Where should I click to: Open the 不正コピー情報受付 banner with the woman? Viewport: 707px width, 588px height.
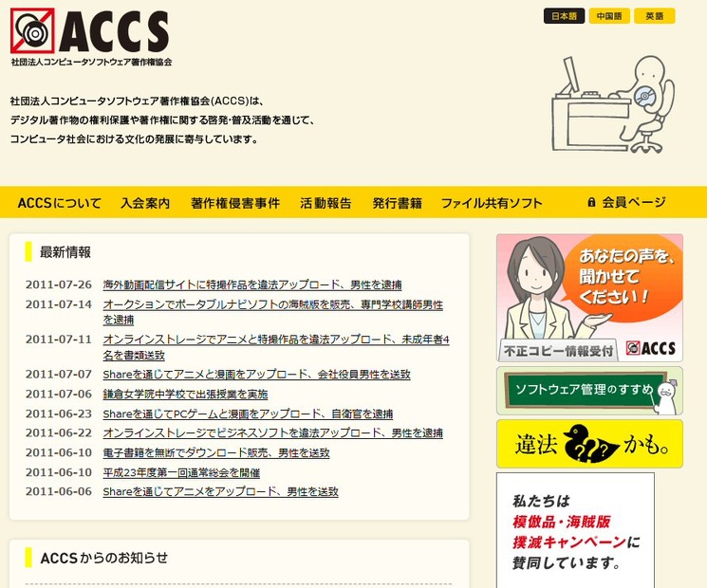(x=589, y=298)
